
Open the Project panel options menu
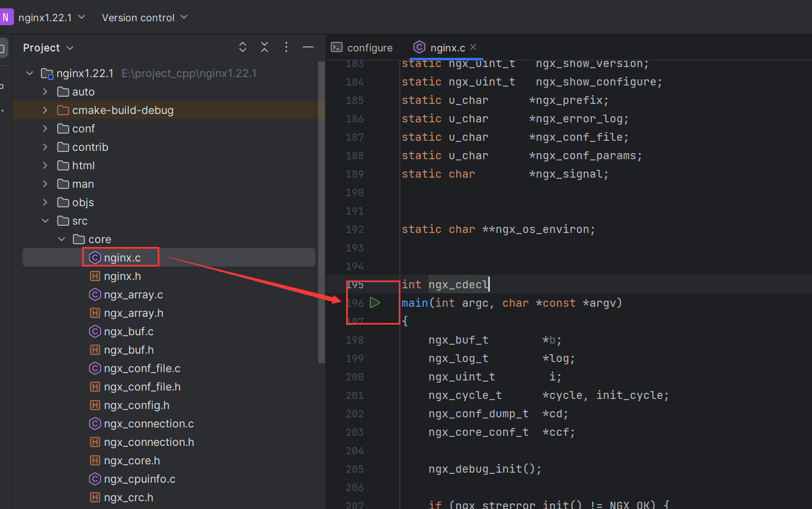pos(286,47)
